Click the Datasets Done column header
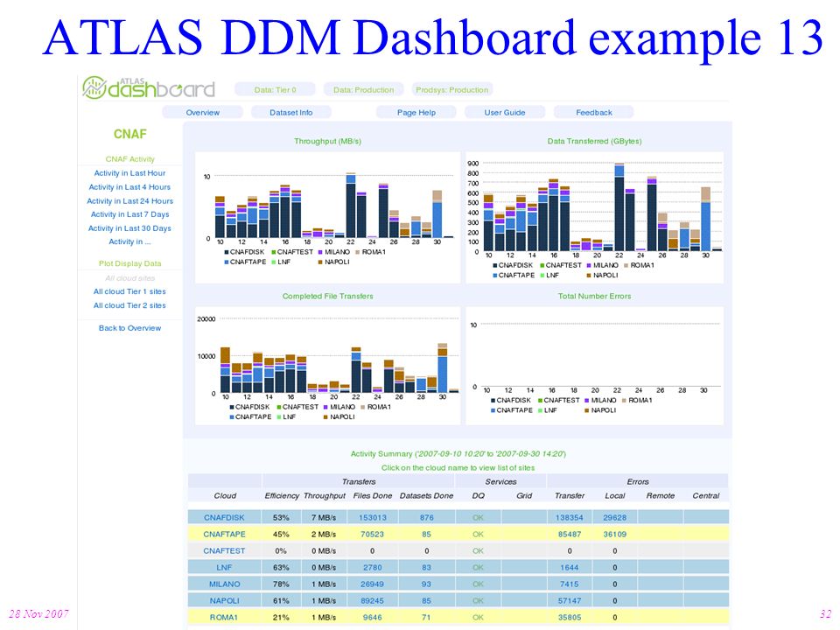 [426, 495]
